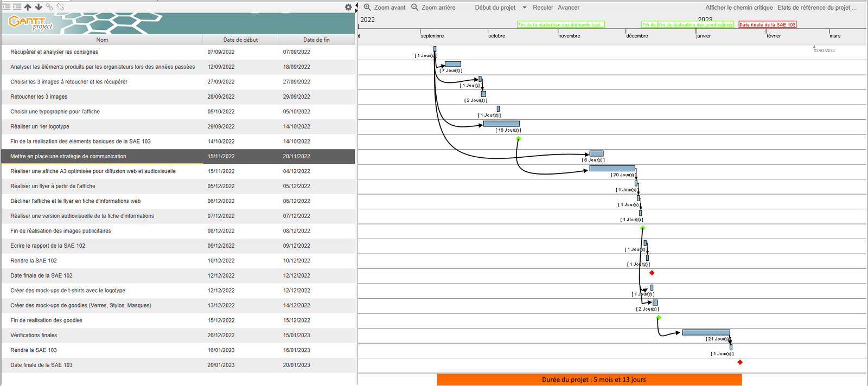Move selected task up with arrow icon
Image resolution: width=868 pixels, height=386 pixels.
click(28, 7)
